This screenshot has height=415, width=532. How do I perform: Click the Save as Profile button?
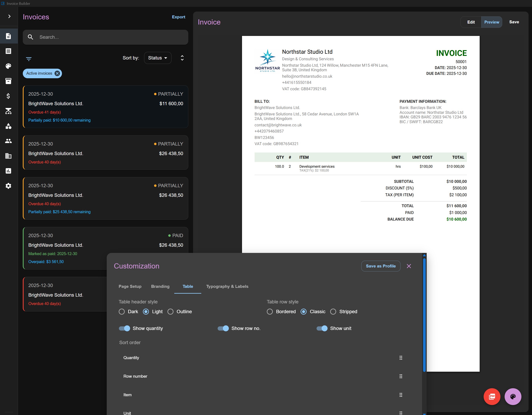(x=381, y=266)
